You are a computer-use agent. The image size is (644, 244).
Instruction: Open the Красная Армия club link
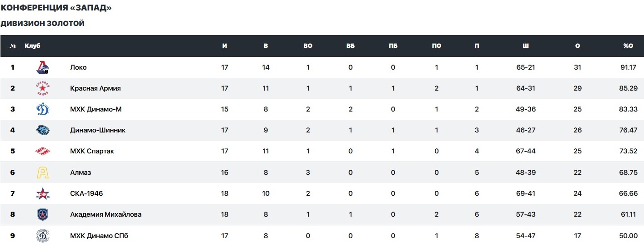(96, 88)
